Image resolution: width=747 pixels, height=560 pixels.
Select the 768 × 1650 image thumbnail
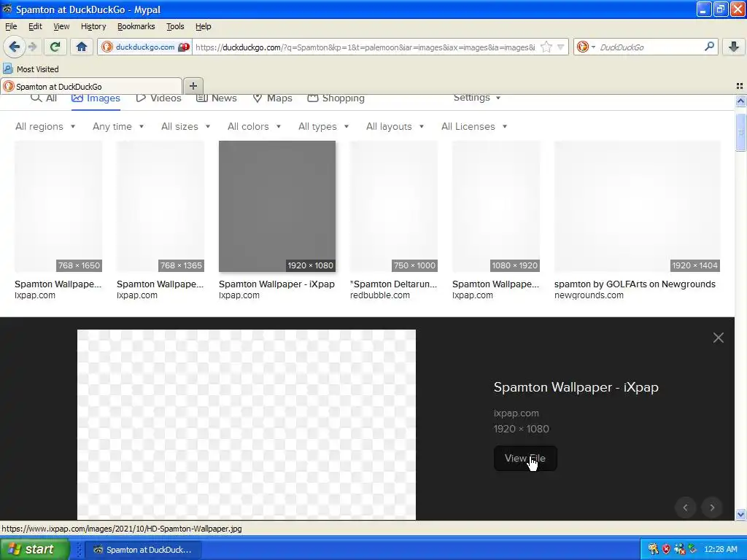58,206
